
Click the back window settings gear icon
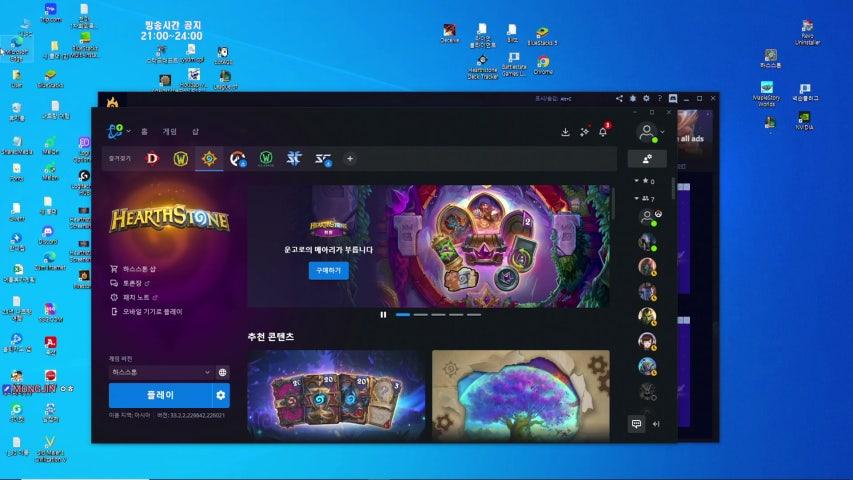[646, 99]
